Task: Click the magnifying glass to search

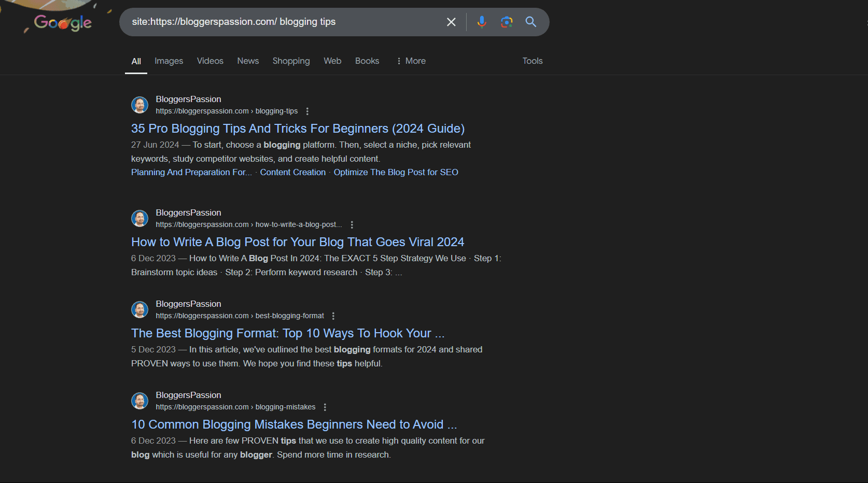Action: (530, 22)
